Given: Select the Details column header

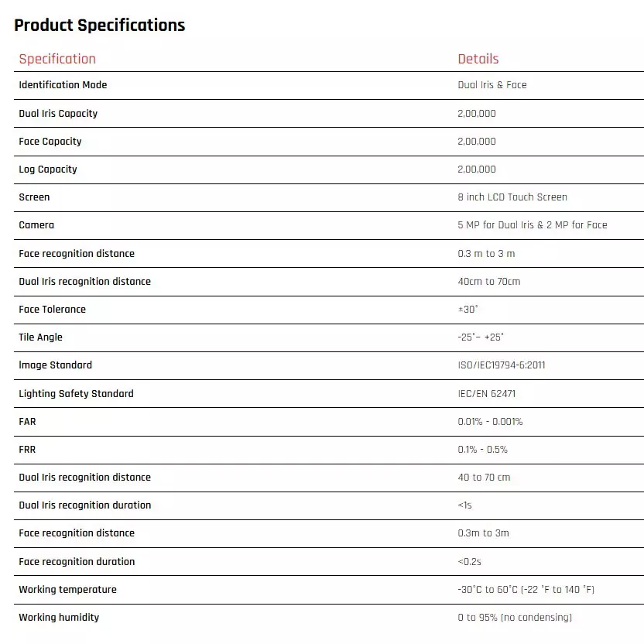Looking at the screenshot, I should pyautogui.click(x=478, y=59).
